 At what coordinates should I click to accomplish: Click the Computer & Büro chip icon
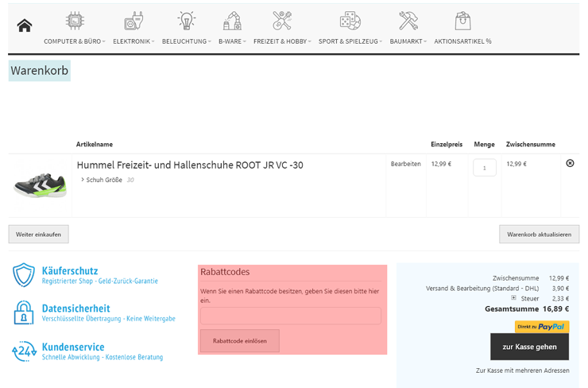coord(75,20)
